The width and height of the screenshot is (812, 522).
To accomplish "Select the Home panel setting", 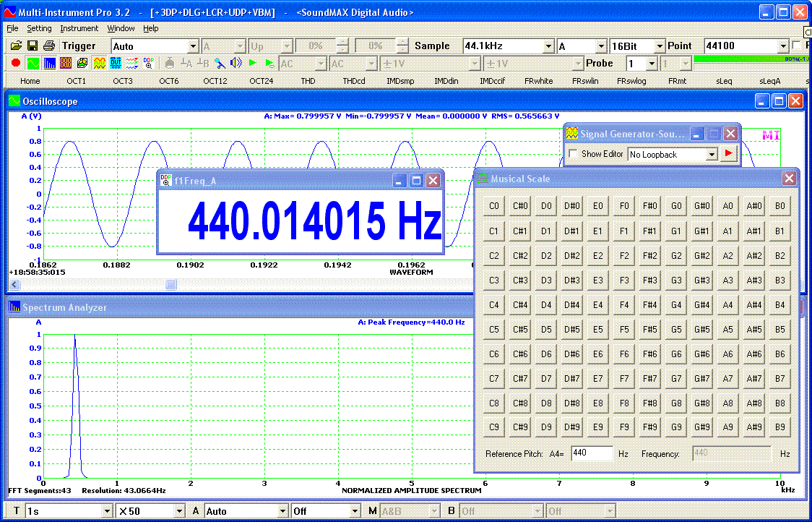I will [30, 81].
